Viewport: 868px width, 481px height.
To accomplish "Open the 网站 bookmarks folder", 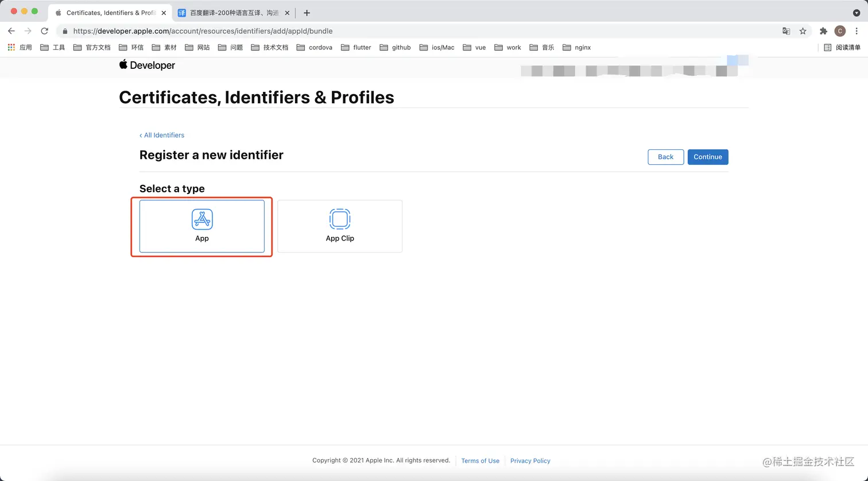I will 197,48.
